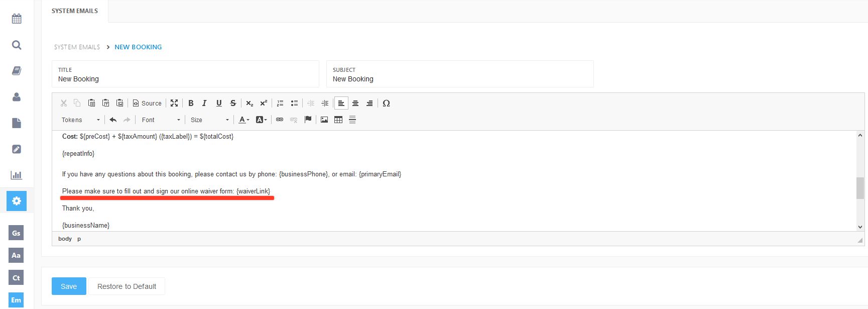Image resolution: width=868 pixels, height=309 pixels.
Task: Open the text color picker
Action: (x=244, y=120)
